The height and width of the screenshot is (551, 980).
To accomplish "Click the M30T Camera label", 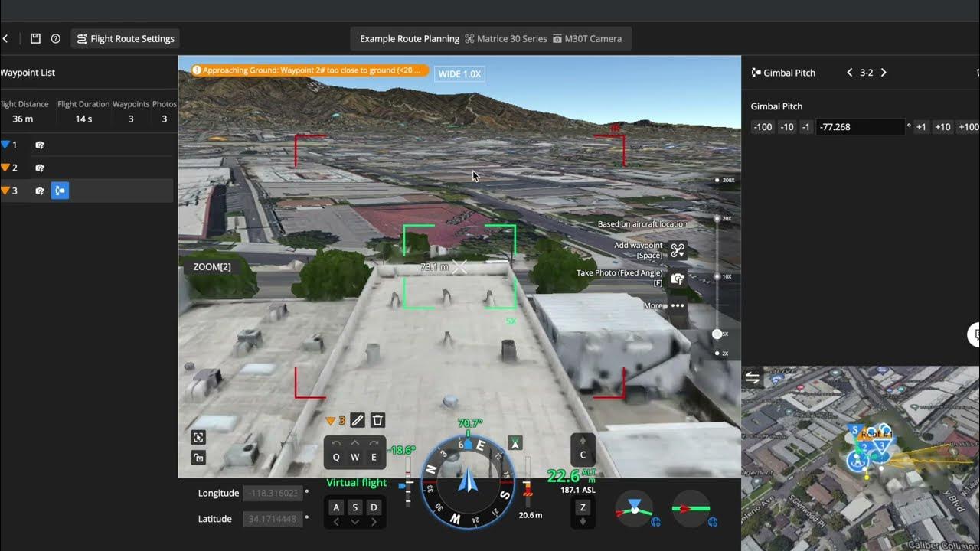I will 587,38.
